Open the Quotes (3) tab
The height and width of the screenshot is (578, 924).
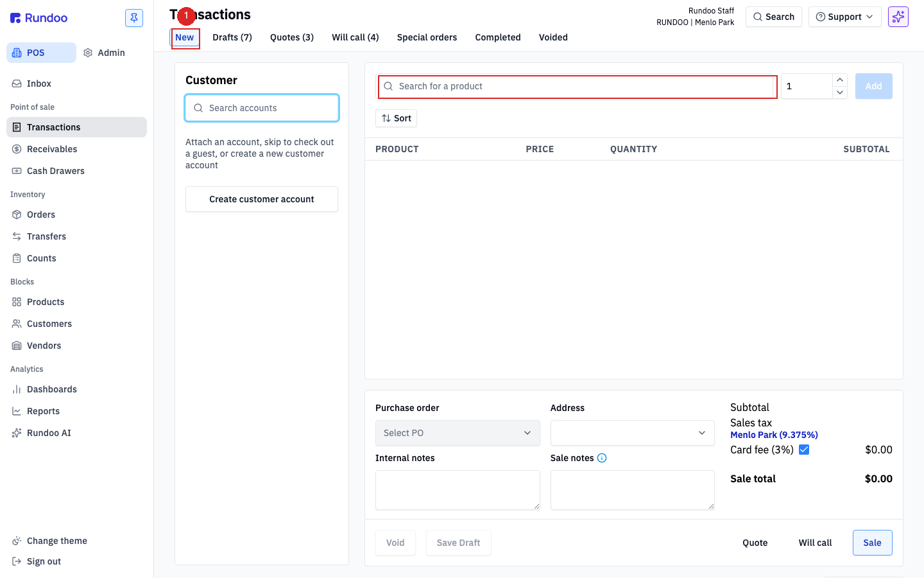click(x=292, y=37)
